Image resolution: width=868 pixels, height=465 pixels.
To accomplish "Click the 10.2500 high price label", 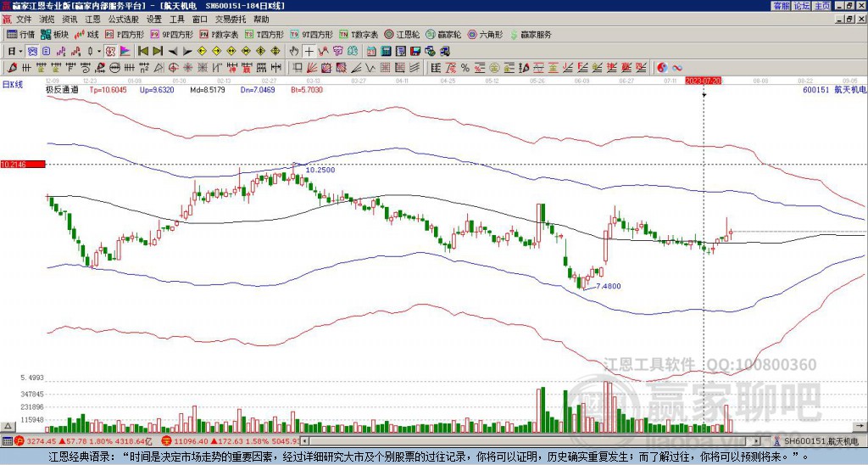I will pos(320,171).
